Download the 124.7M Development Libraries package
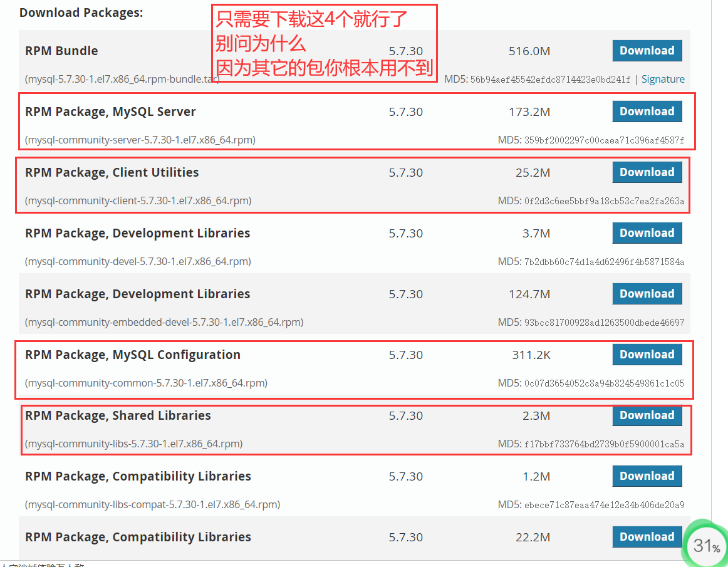The width and height of the screenshot is (728, 567). coord(647,294)
